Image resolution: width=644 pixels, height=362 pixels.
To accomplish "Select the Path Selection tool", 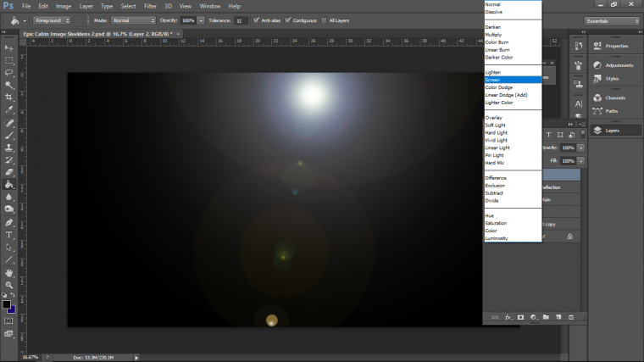I will point(9,248).
